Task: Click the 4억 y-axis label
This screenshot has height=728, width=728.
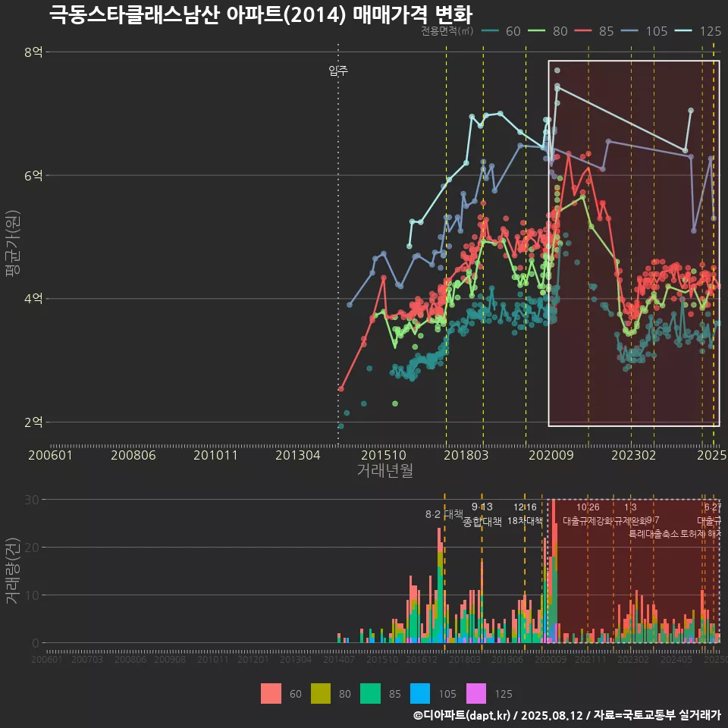Action: pos(33,299)
